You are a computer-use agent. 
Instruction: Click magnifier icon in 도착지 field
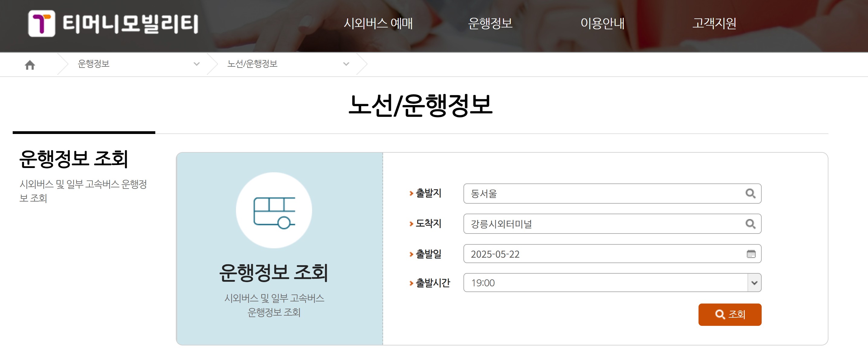point(750,224)
